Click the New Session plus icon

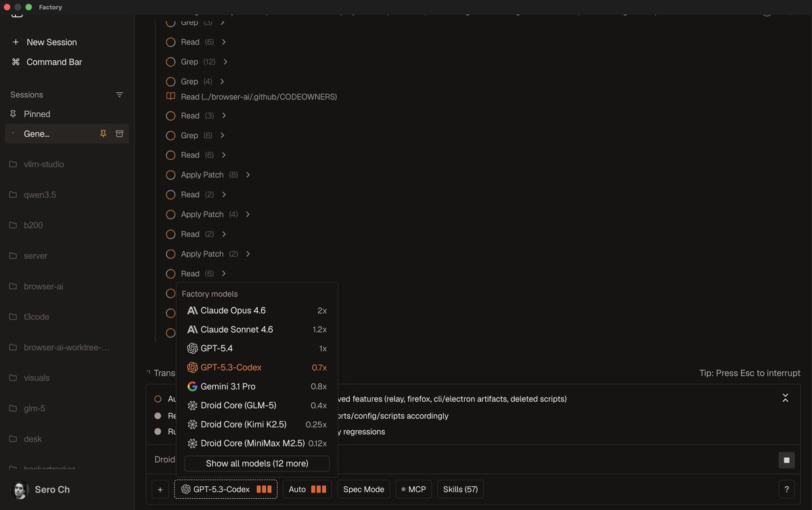16,42
